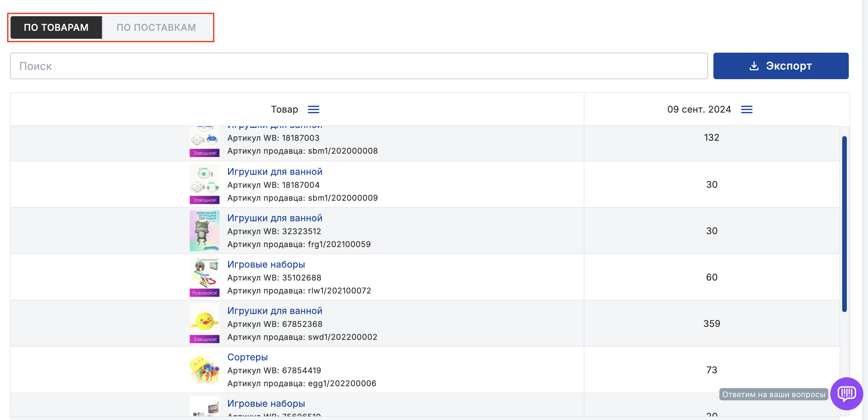
Task: Click thumbnail of product sbm1/202000009
Action: [x=204, y=184]
